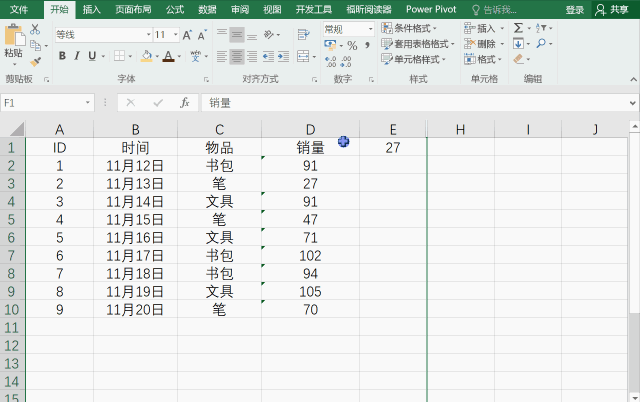Viewport: 640px width, 402px height.
Task: Click the Cut scissors icon
Action: [35, 30]
